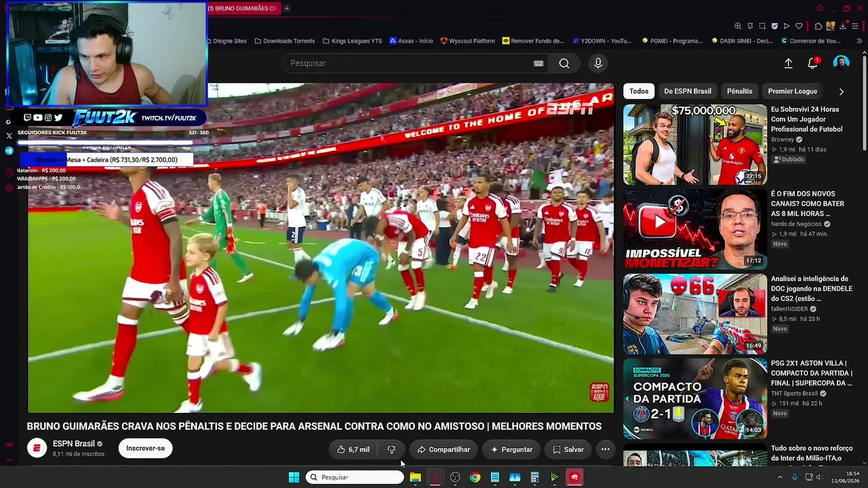Viewport: 868px width, 488px height.
Task: Open the Remover Fundo de... bookmark
Action: tap(533, 41)
